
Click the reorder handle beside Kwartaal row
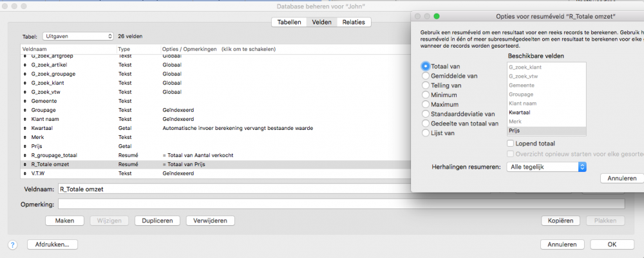click(25, 128)
